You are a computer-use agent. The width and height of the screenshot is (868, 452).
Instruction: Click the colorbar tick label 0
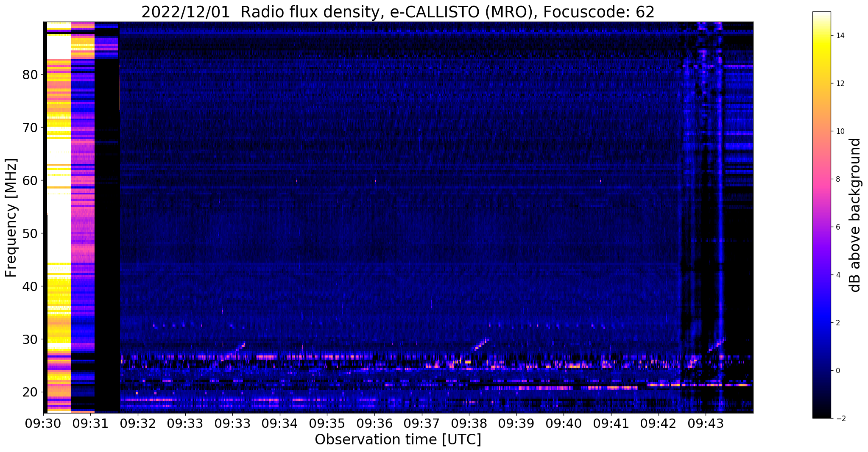point(837,371)
